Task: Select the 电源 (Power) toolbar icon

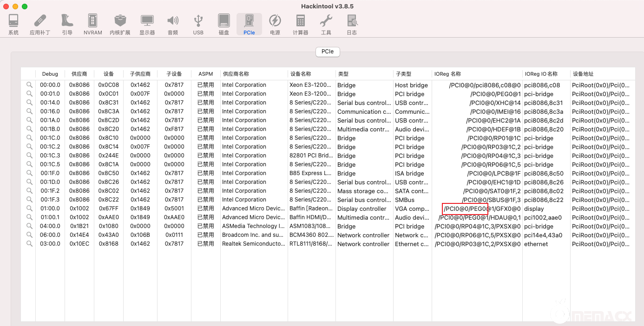Action: (275, 24)
